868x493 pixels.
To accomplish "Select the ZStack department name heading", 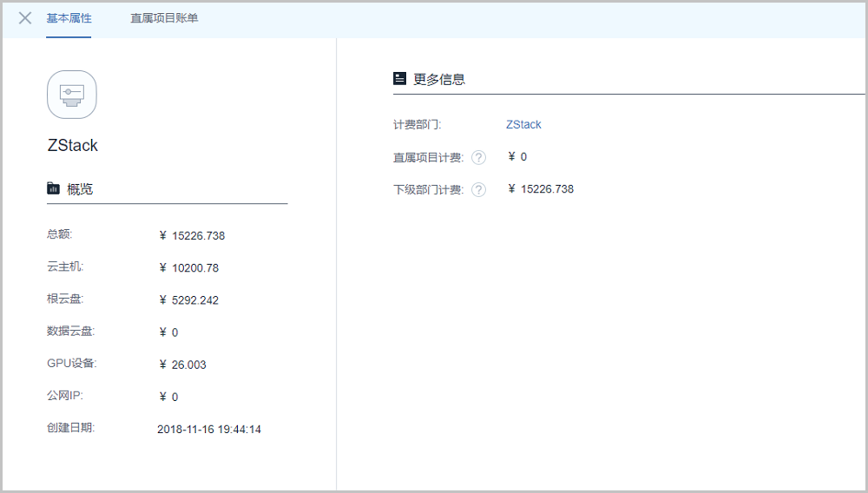I will 73,145.
